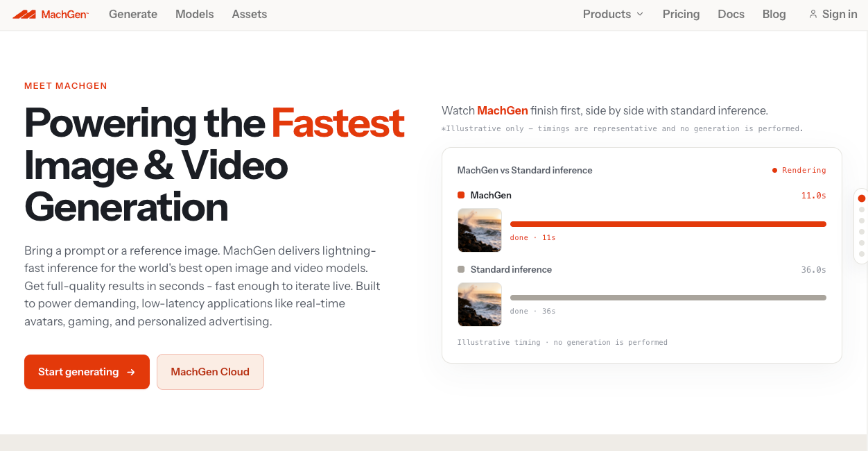Select the second section indicator dot
The image size is (868, 451).
click(862, 210)
